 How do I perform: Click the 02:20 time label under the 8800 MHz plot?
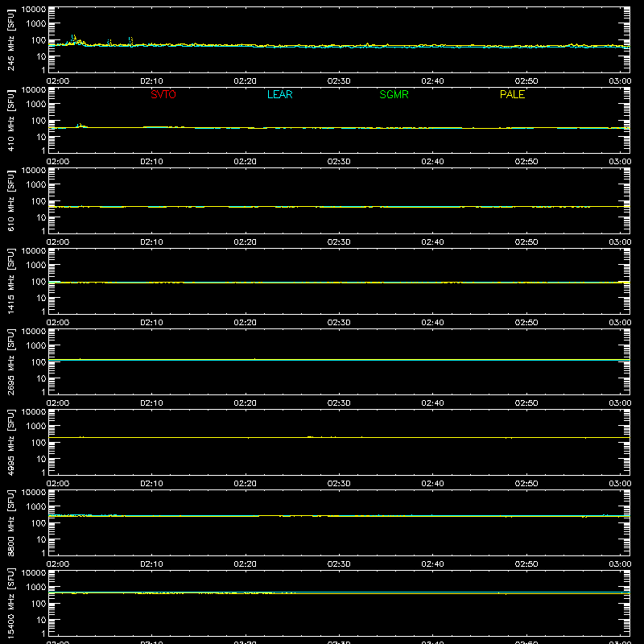point(246,564)
